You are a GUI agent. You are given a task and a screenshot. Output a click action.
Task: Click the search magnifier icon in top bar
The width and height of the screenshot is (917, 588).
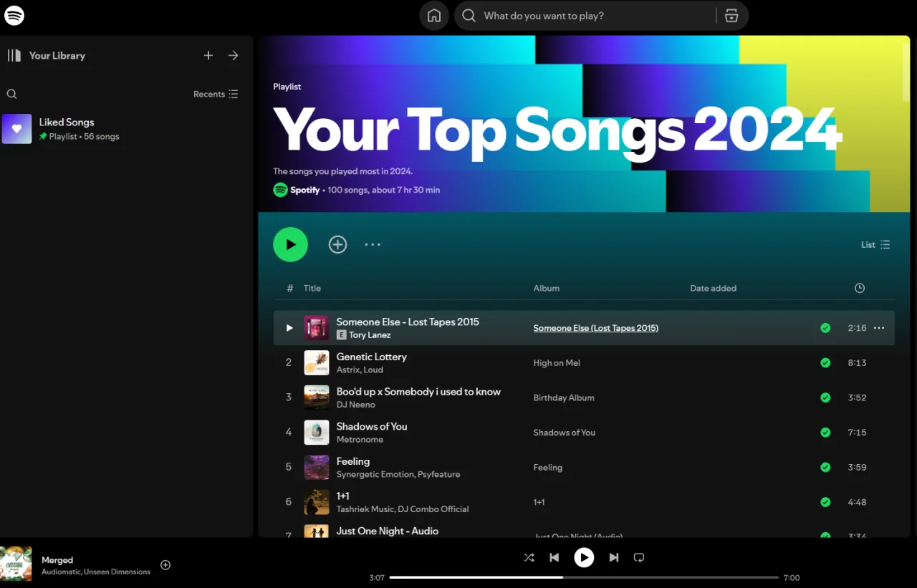(x=469, y=16)
